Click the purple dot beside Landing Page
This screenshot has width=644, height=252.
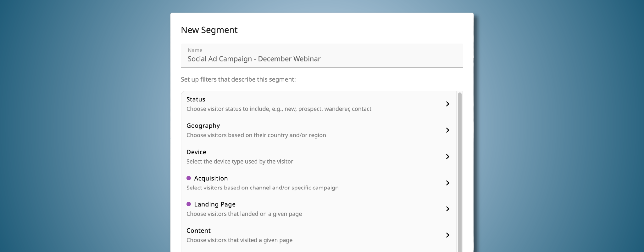pos(189,204)
